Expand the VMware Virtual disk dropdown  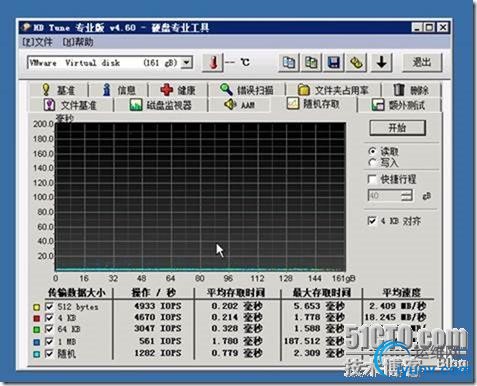point(187,62)
